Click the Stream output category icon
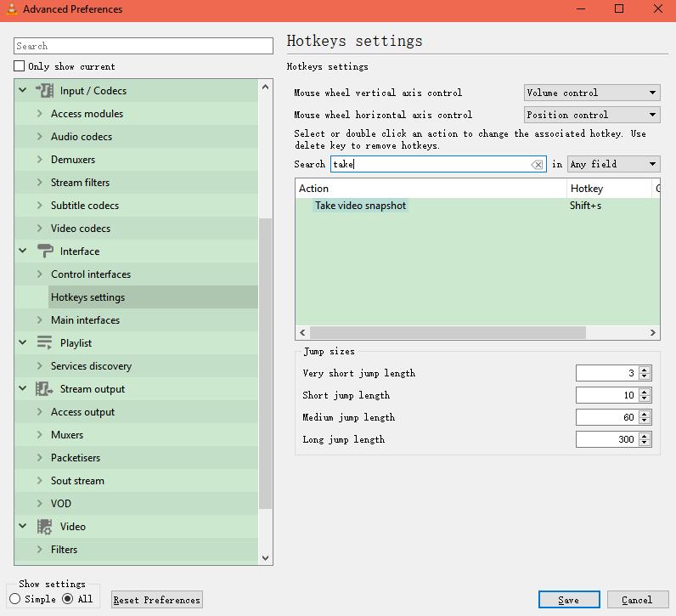The height and width of the screenshot is (616, 676). coord(44,388)
